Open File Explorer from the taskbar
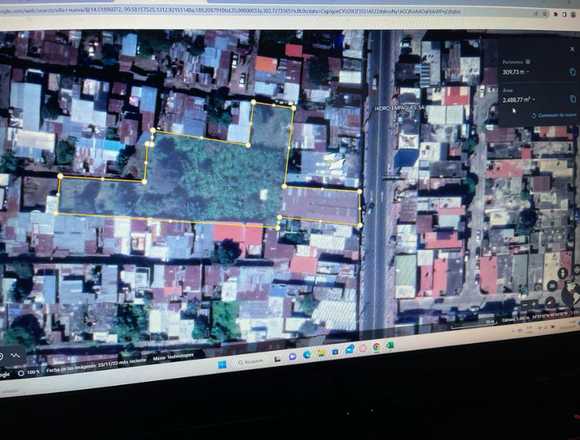580x440 pixels. [x=321, y=353]
